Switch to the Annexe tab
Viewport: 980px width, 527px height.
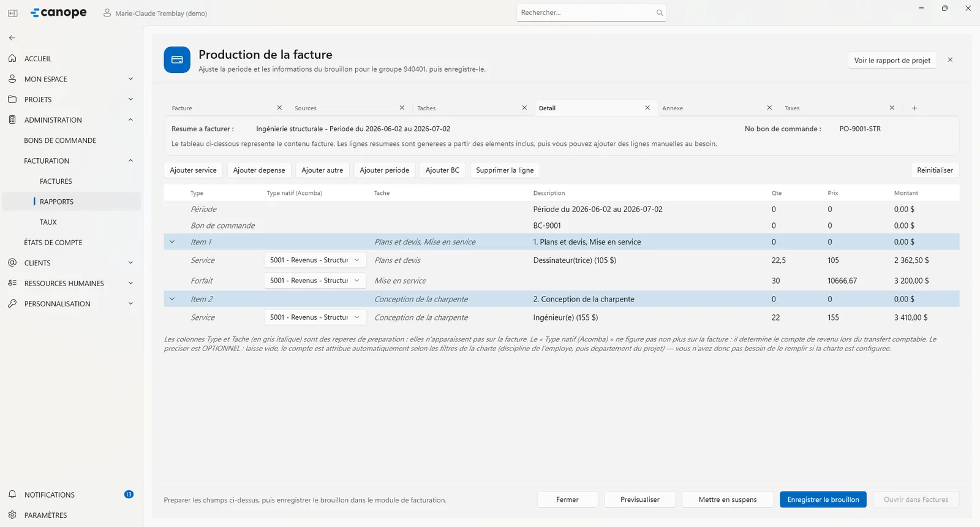point(673,108)
